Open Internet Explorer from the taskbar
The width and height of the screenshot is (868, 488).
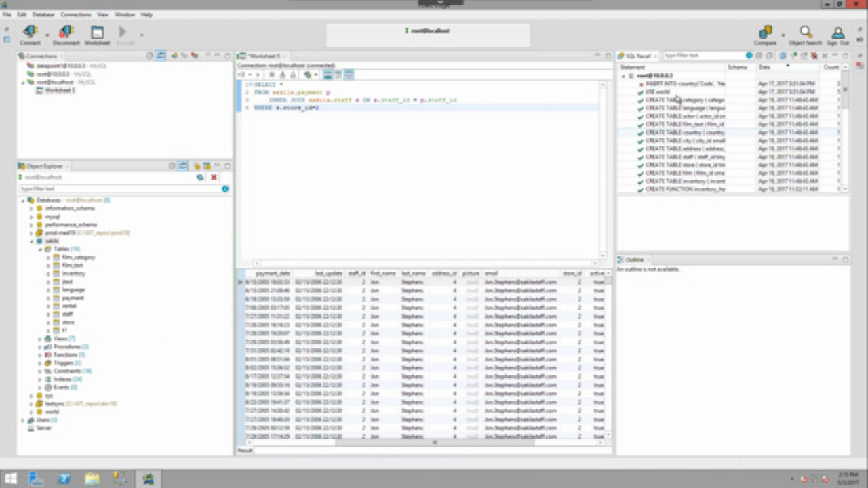point(64,479)
